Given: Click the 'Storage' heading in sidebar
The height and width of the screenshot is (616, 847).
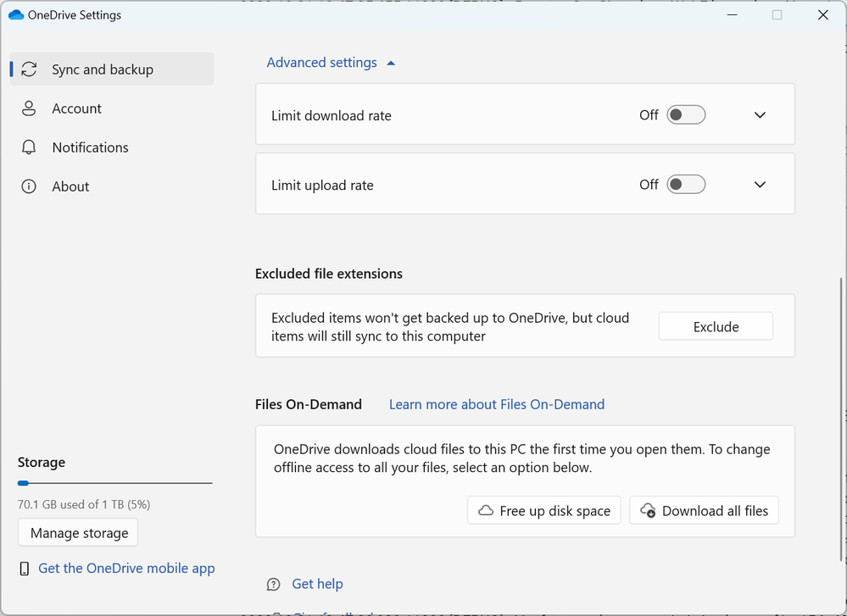Looking at the screenshot, I should 41,462.
